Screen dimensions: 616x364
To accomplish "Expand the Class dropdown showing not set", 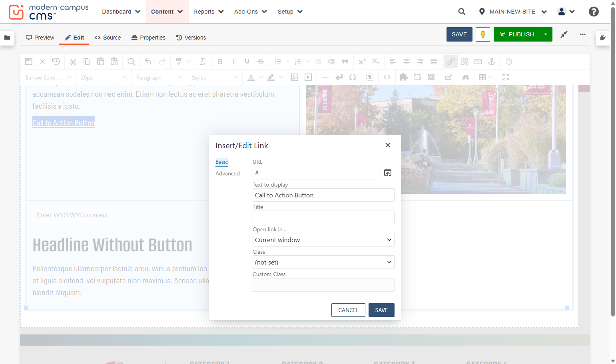I will pos(323,262).
